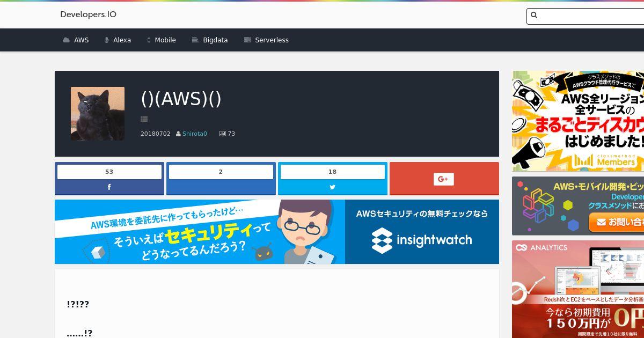The height and width of the screenshot is (338, 644).
Task: Click the Facebook share count 53
Action: pos(109,172)
